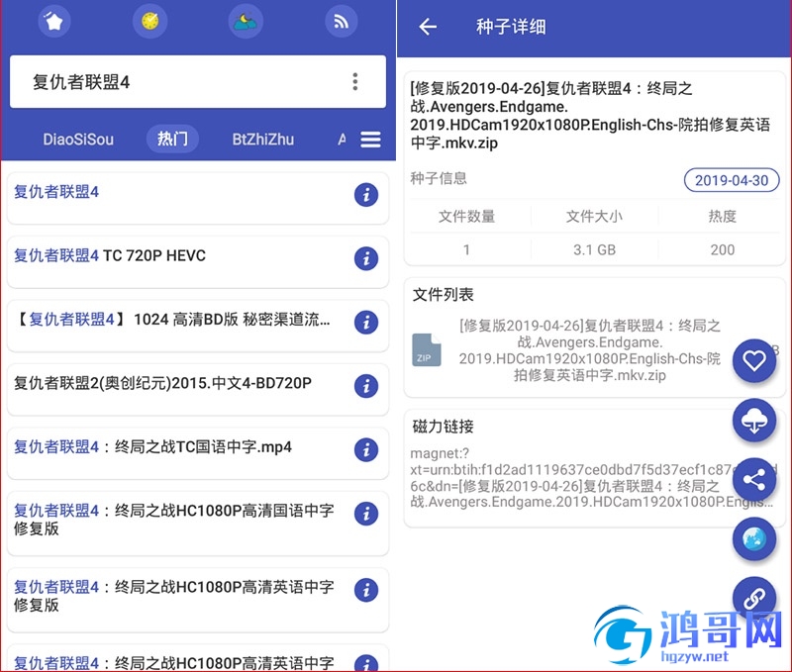Screen dimensions: 792x672
Task: Open the RSS feed icon
Action: [x=342, y=21]
